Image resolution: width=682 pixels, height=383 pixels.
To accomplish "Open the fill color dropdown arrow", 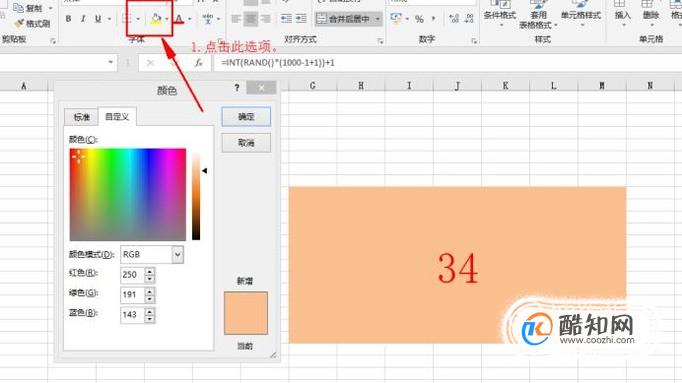I will pos(167,19).
